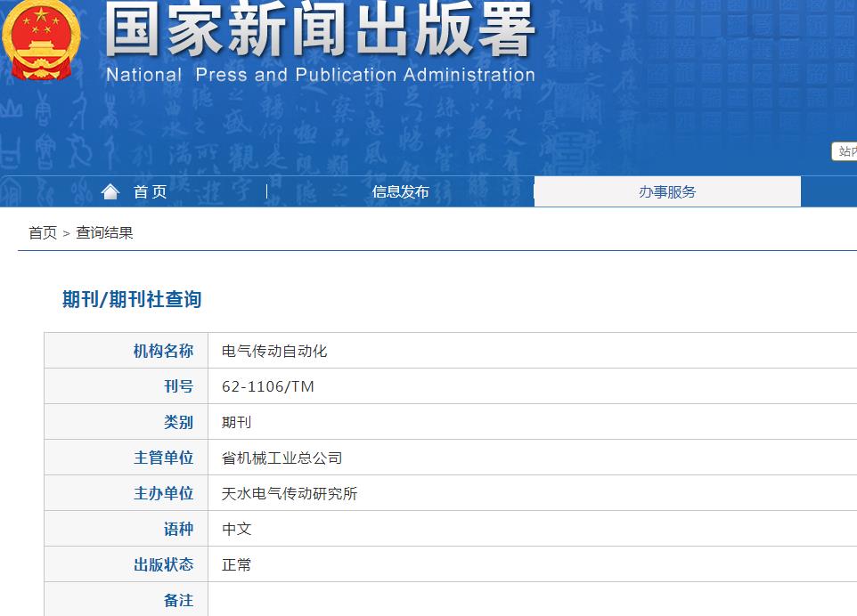This screenshot has width=857, height=616.
Task: Click the 站内 search label
Action: point(847,151)
